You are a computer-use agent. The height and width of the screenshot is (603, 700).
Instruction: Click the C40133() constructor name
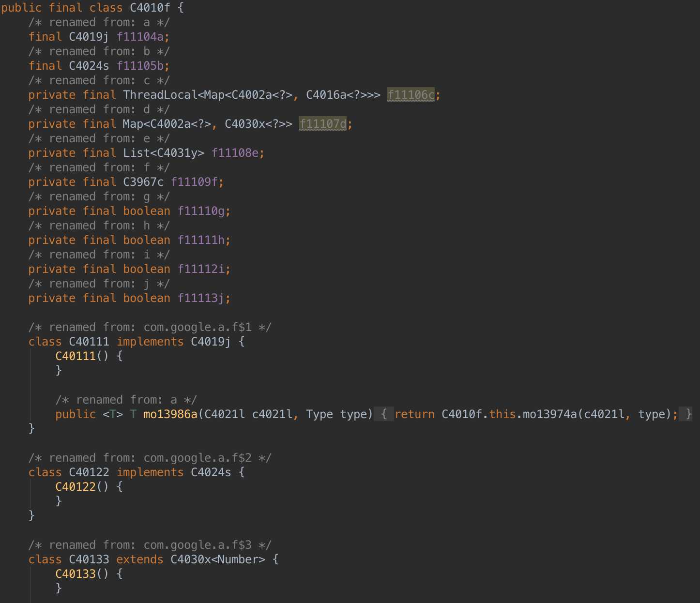pyautogui.click(x=76, y=574)
